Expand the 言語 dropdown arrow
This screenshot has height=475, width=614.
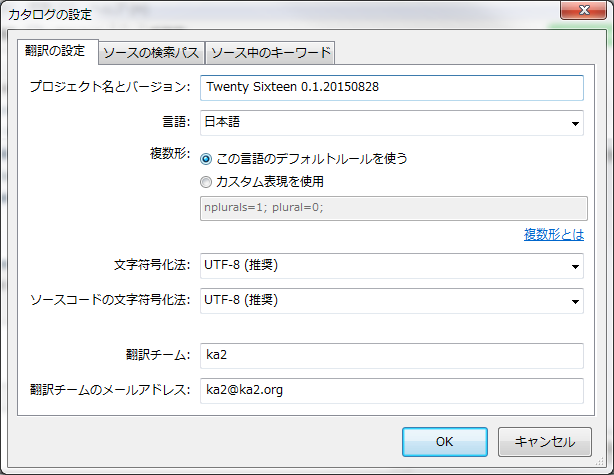tap(575, 124)
